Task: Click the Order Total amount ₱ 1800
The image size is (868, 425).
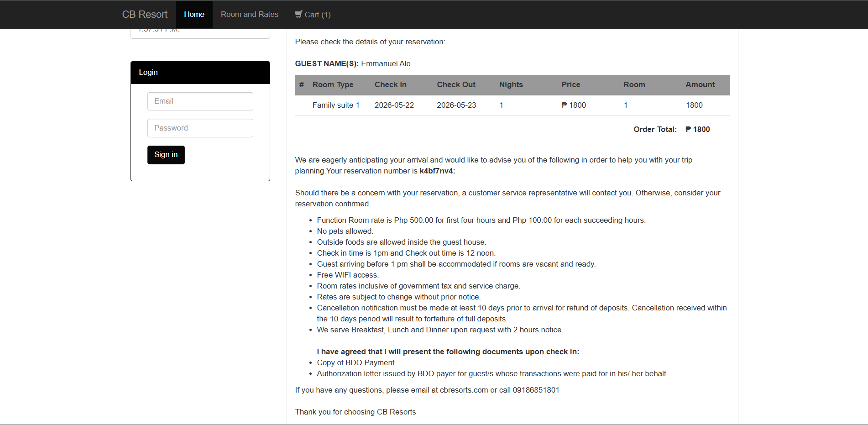Action: 697,130
